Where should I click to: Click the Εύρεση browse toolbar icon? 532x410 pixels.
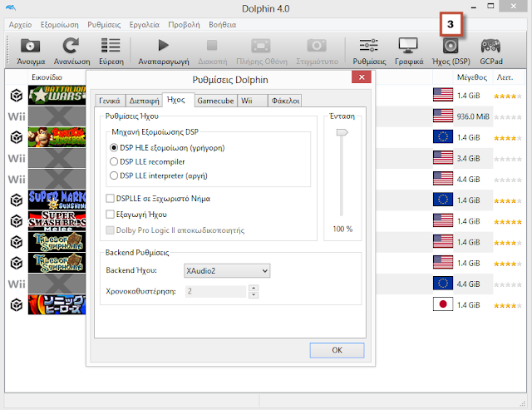111,46
